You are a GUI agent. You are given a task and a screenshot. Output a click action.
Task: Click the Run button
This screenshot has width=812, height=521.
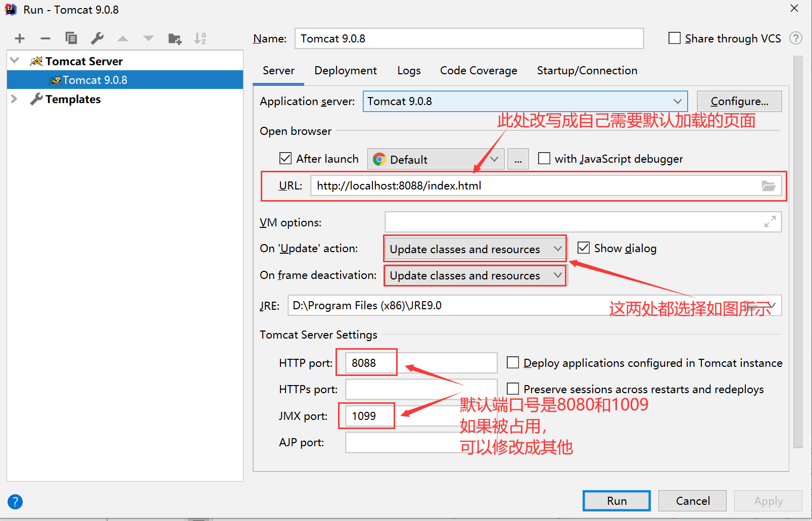click(616, 501)
